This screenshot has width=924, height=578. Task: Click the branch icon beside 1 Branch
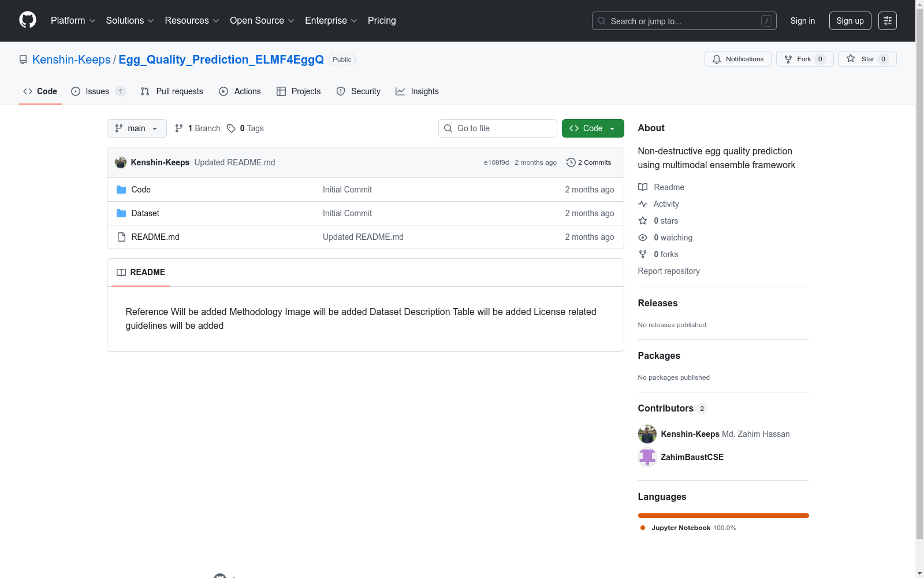click(179, 128)
